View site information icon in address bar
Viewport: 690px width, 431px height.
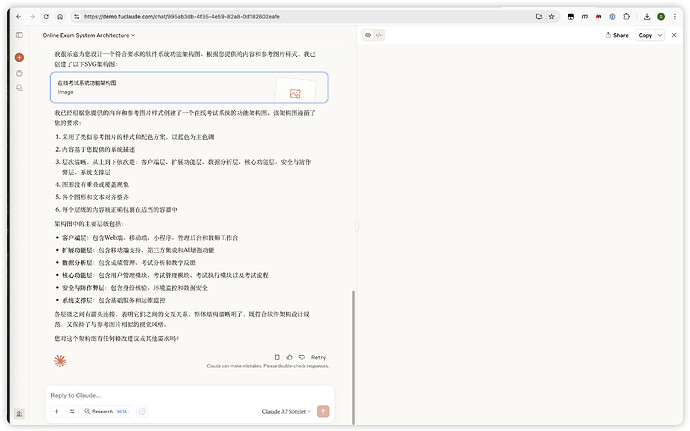coord(77,17)
